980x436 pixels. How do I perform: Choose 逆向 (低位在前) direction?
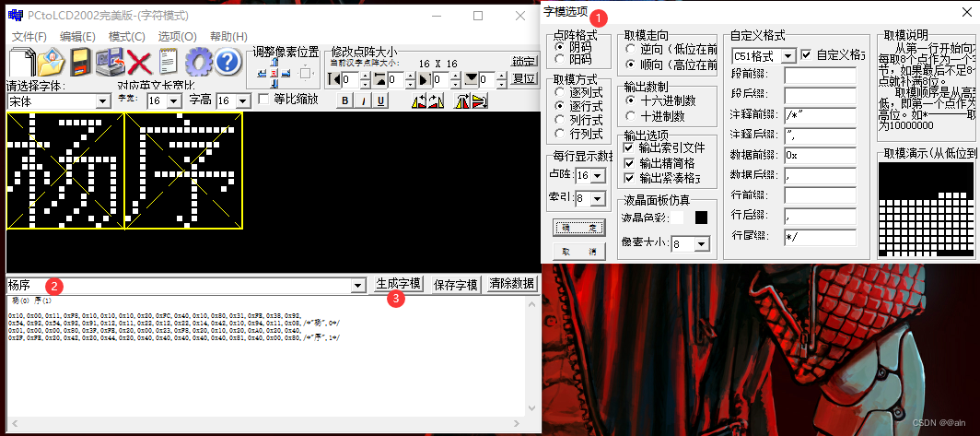(x=630, y=49)
